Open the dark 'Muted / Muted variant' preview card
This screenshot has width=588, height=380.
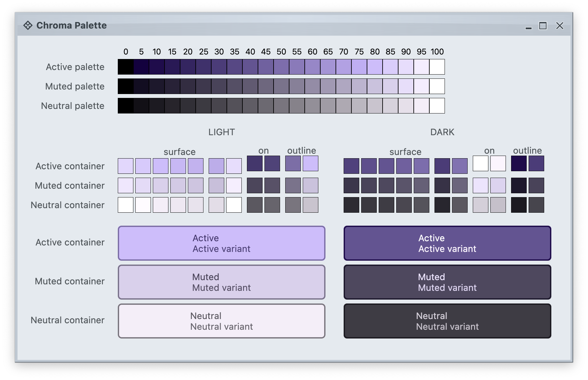pyautogui.click(x=447, y=282)
